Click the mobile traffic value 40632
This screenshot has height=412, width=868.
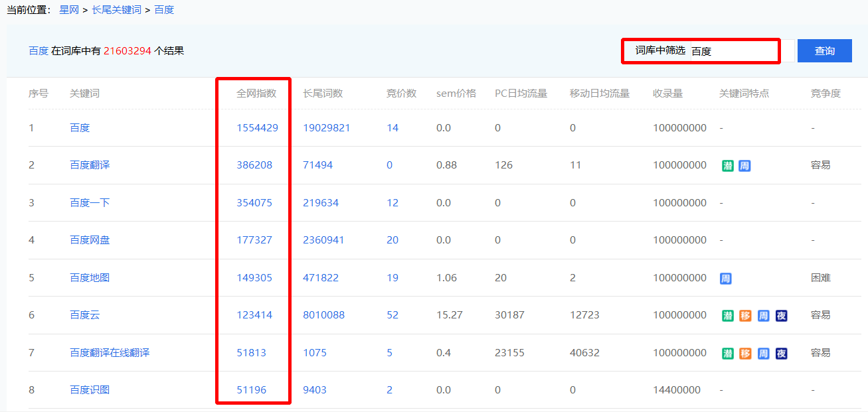point(584,353)
